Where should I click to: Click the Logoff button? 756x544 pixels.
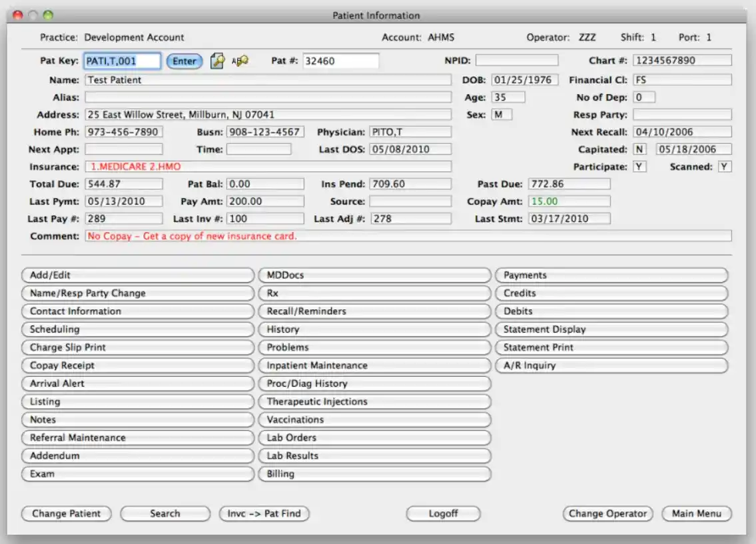pos(443,513)
